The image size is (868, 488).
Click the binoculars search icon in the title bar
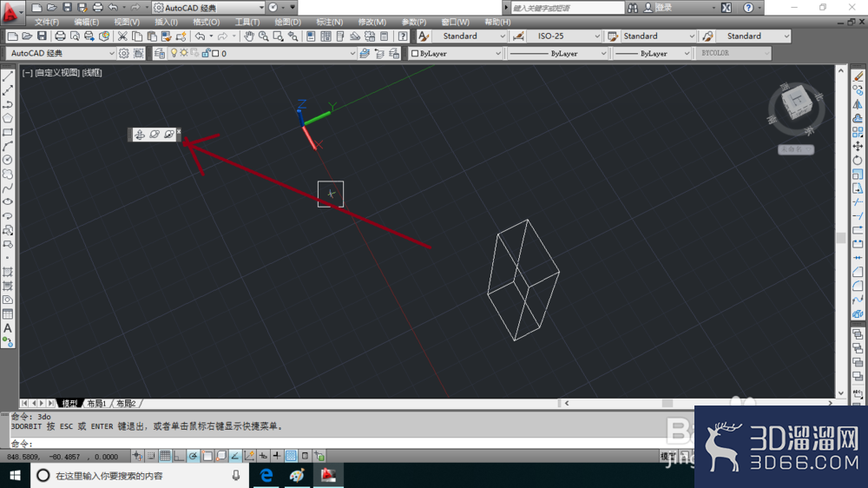632,8
